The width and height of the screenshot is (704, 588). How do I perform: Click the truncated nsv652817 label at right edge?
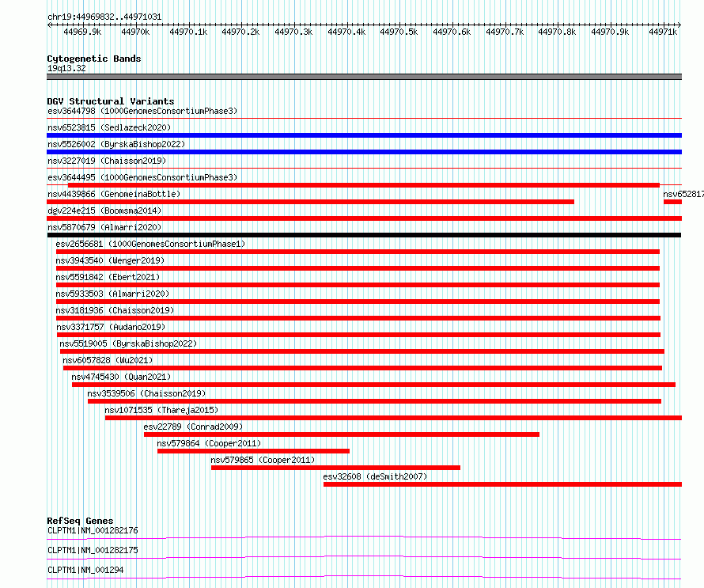[x=683, y=194]
